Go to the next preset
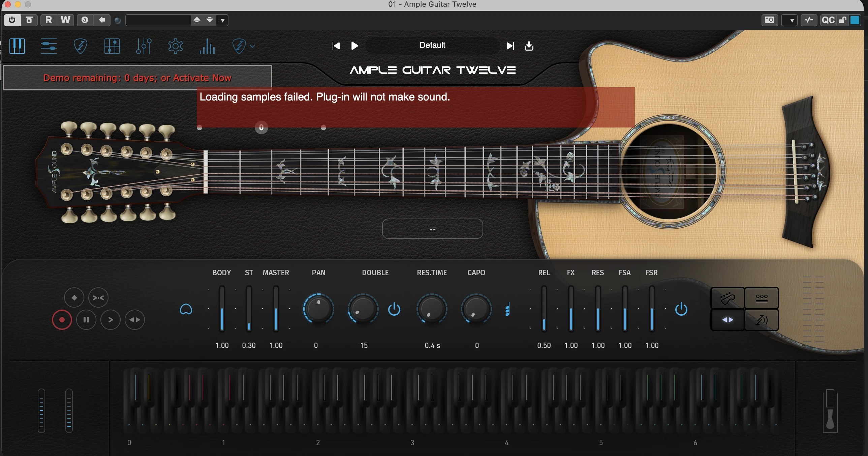The image size is (868, 456). 510,46
